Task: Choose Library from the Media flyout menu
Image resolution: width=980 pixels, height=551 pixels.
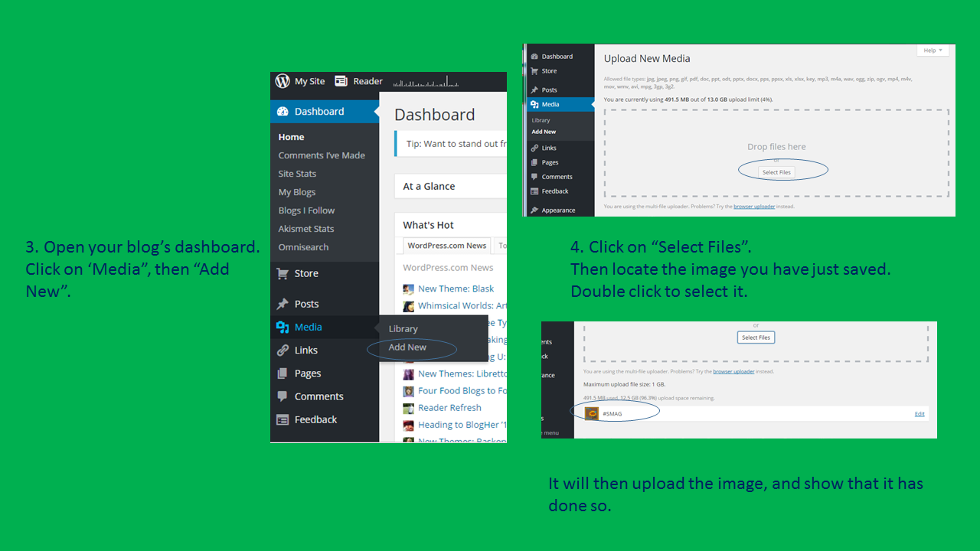Action: (403, 329)
